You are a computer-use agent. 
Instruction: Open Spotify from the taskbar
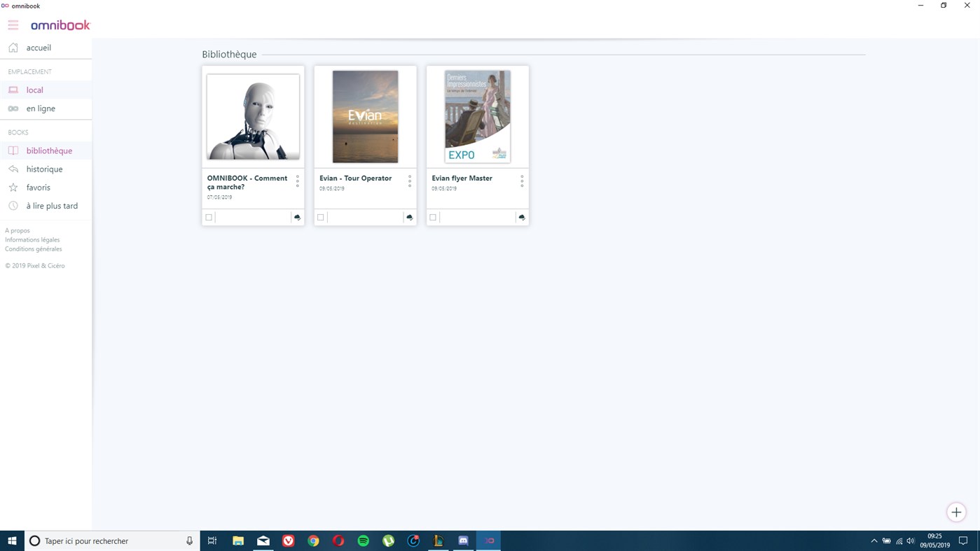click(x=364, y=540)
